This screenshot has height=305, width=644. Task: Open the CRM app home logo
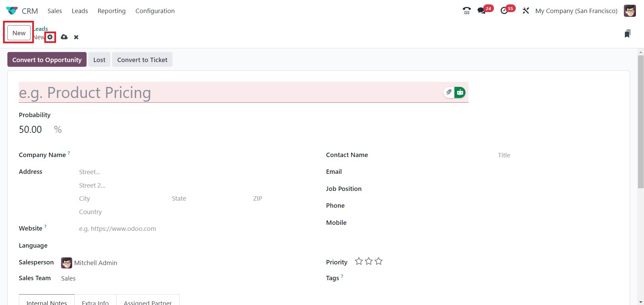point(12,11)
